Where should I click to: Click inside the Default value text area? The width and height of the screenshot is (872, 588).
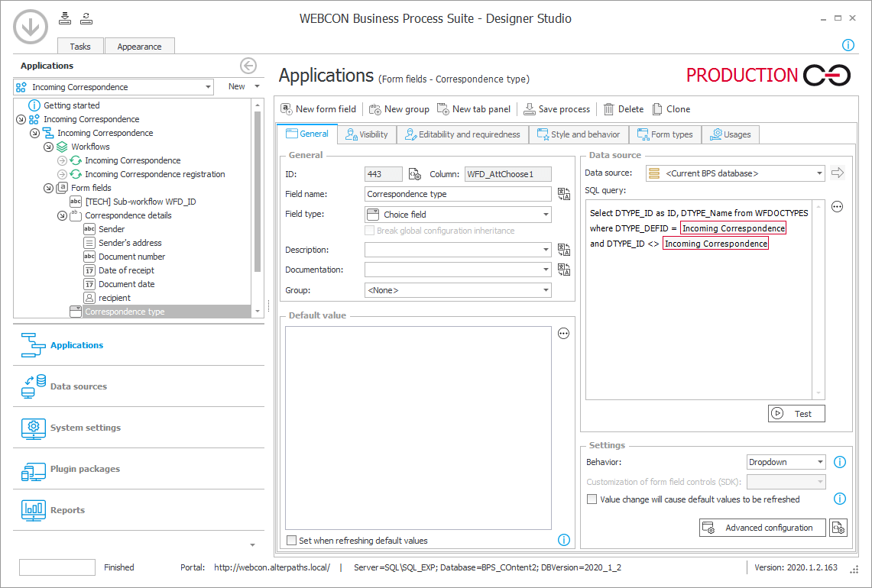point(418,428)
